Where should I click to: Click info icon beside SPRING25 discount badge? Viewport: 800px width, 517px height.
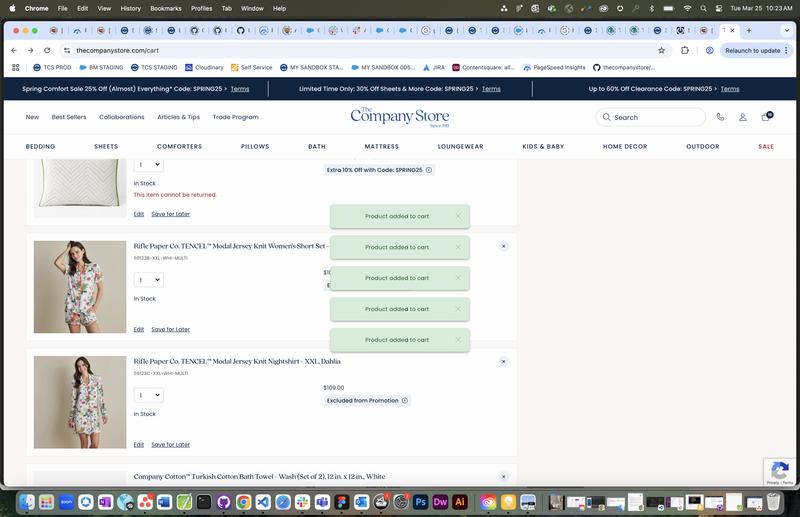coord(429,170)
